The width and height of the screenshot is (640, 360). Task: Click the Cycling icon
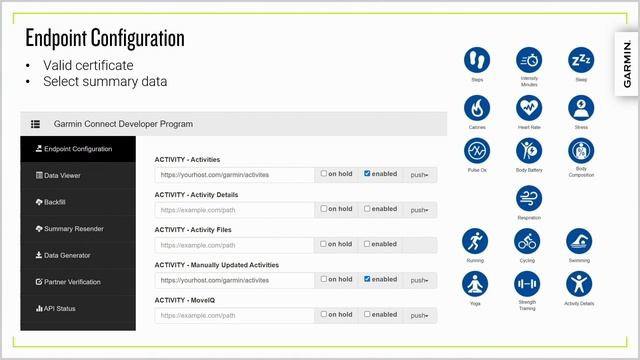pos(527,241)
